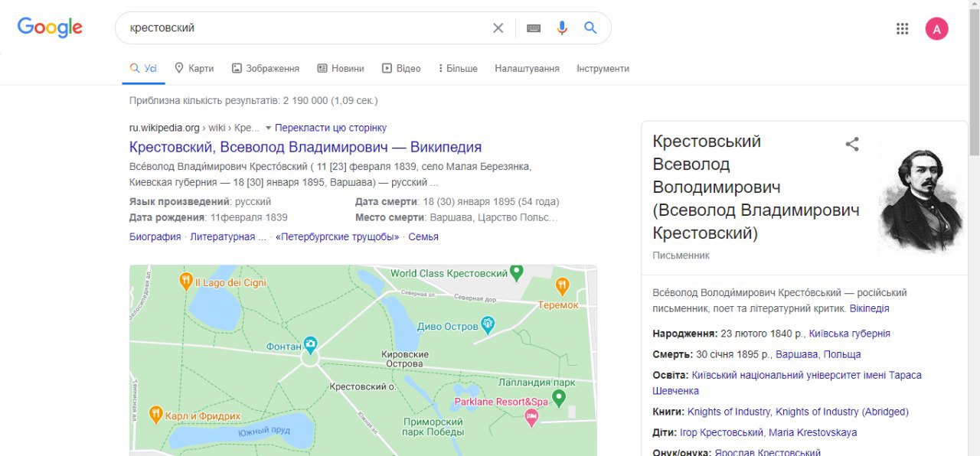This screenshot has height=456, width=980.
Task: Click the Южный пруд map label
Action: click(263, 432)
